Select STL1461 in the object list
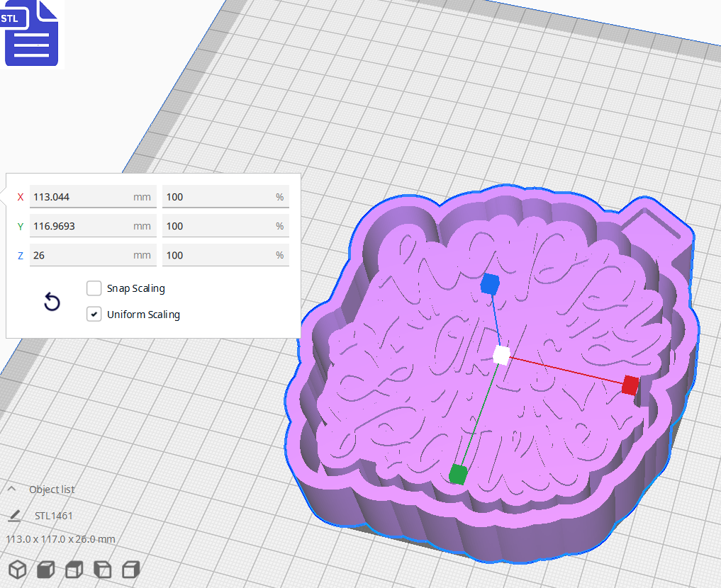721x588 pixels. pyautogui.click(x=54, y=516)
